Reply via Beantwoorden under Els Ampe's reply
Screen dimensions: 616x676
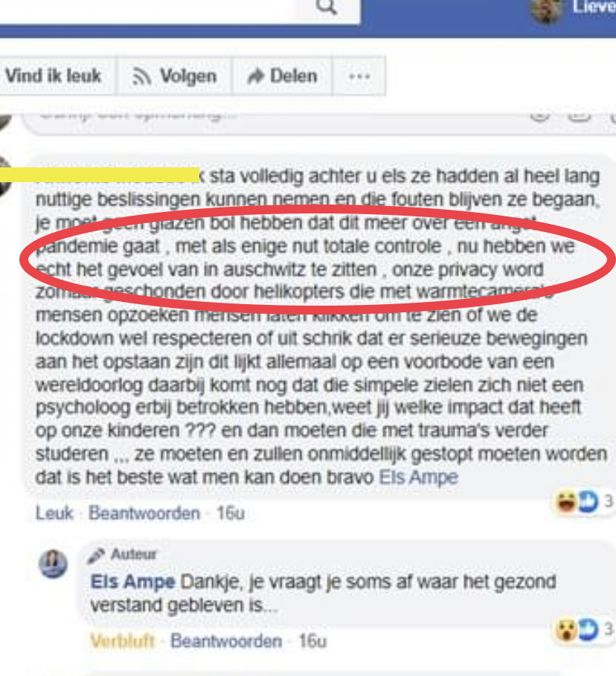pyautogui.click(x=226, y=642)
